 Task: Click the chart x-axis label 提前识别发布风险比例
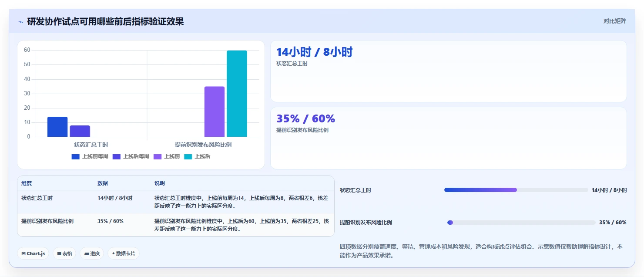tap(203, 145)
